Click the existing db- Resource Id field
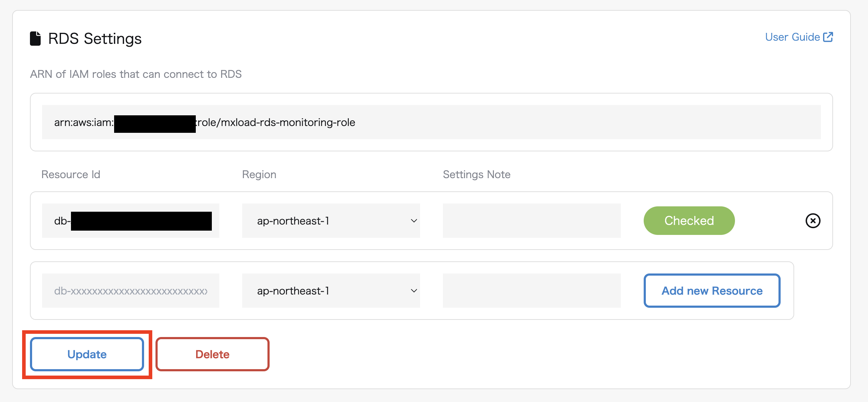This screenshot has height=402, width=868. (131, 221)
